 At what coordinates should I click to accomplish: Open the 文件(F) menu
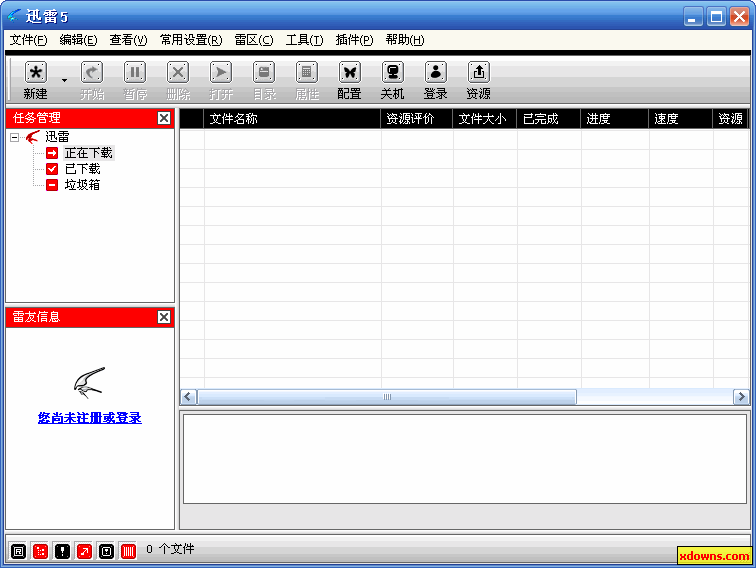point(28,40)
